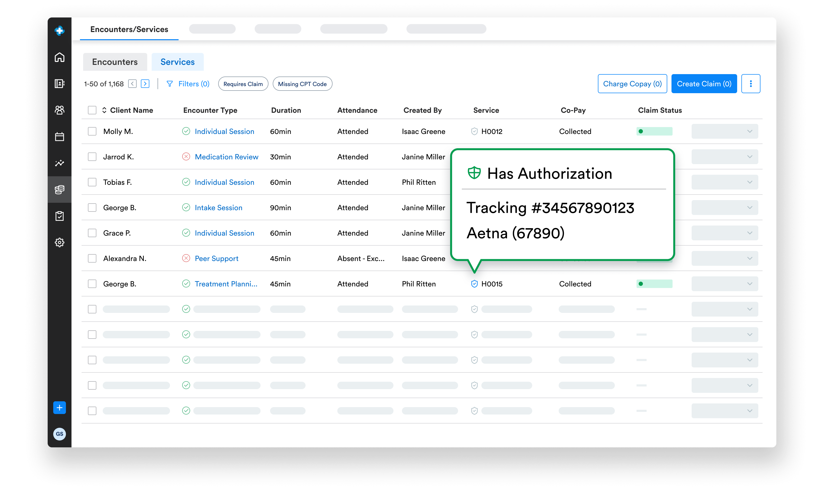
Task: Open the Treatment Planni... encounter link
Action: (226, 284)
